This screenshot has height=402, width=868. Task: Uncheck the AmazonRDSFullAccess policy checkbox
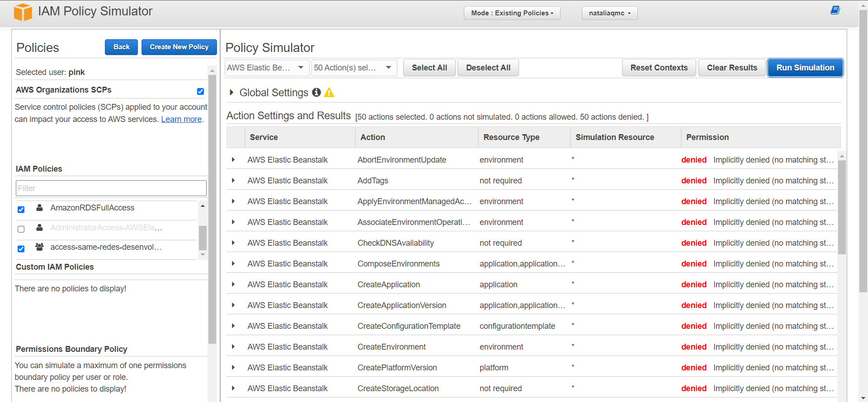click(21, 209)
